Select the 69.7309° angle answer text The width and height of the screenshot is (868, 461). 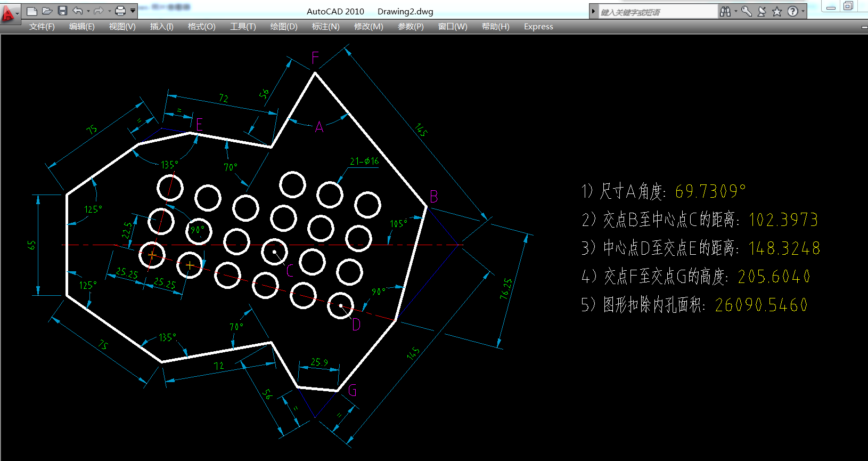710,191
